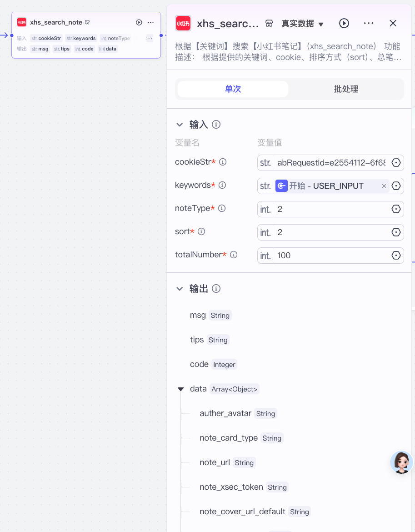Screen dimensions: 415x532
Task: Show info tooltip for cookieStr
Action: 223,162
